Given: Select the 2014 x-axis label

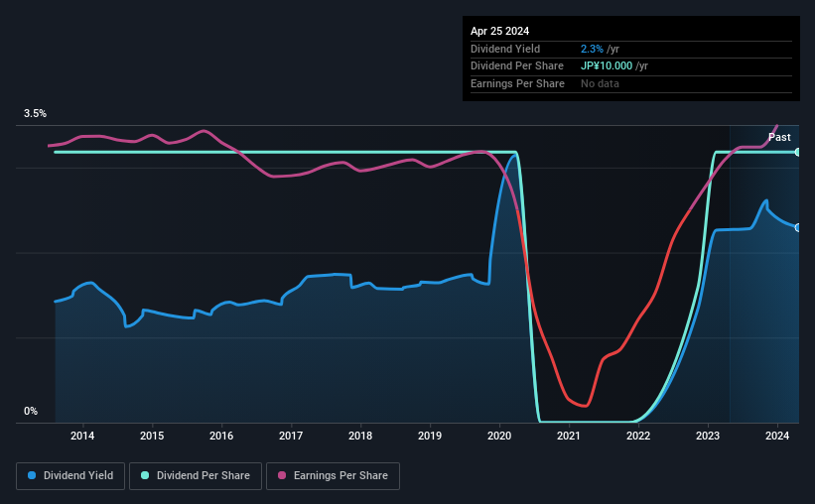Looking at the screenshot, I should tap(82, 436).
